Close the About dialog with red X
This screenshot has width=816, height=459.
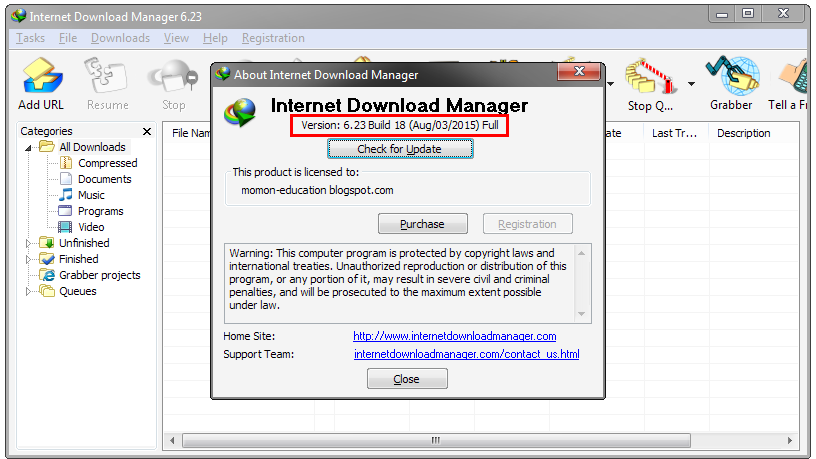pos(579,71)
